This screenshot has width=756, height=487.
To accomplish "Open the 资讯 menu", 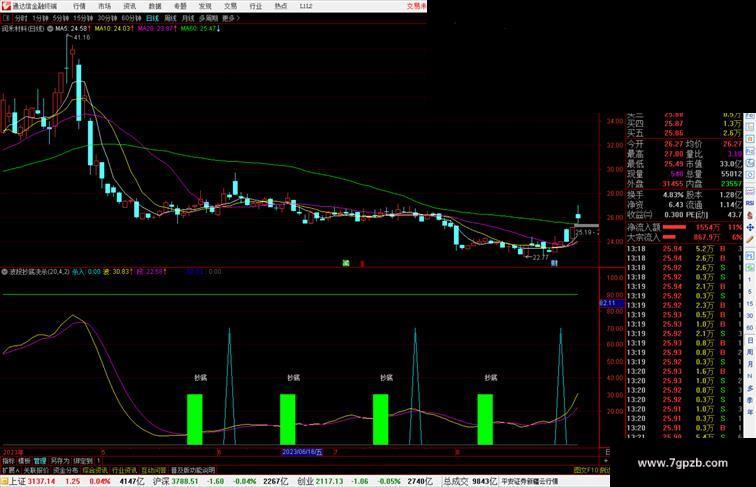I will point(129,6).
